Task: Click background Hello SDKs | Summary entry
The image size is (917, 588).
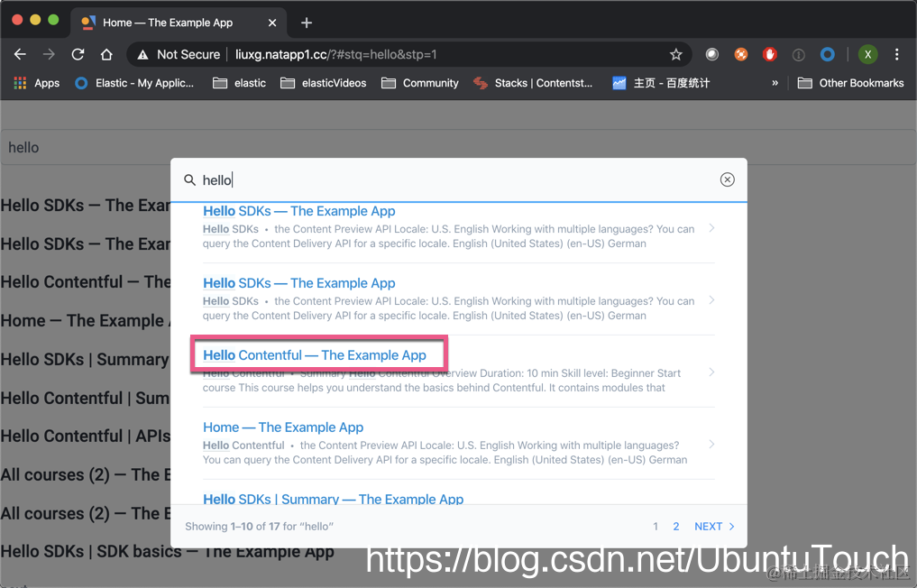Action: click(85, 359)
